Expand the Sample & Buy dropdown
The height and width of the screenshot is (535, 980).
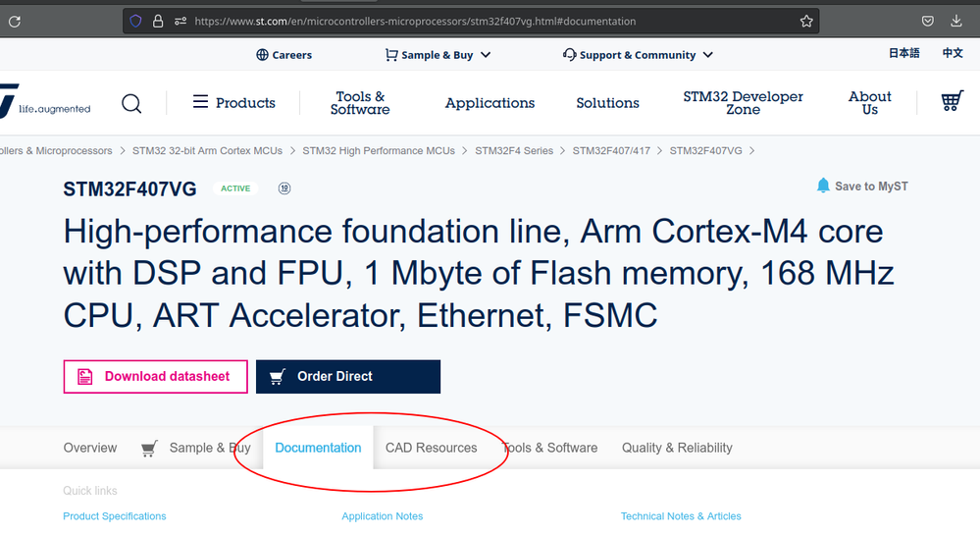(437, 55)
